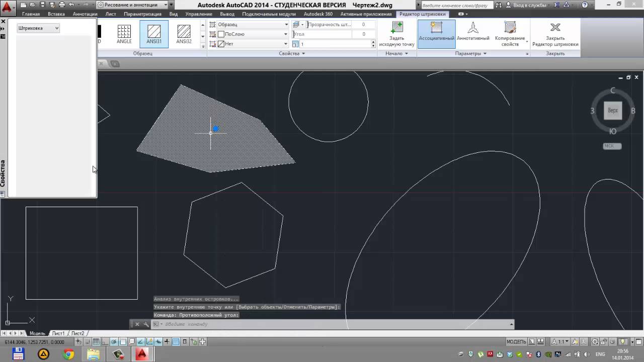Select the ANSI31 hatch pattern

(x=154, y=34)
